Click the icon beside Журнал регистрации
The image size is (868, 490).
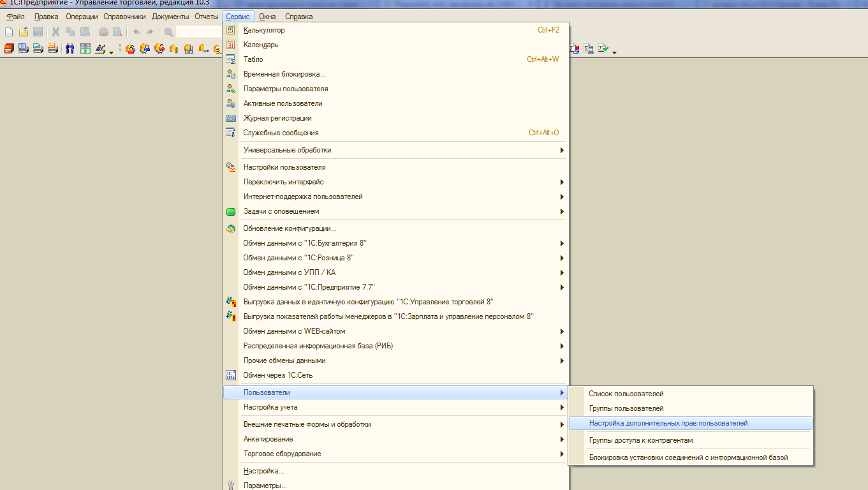click(231, 118)
